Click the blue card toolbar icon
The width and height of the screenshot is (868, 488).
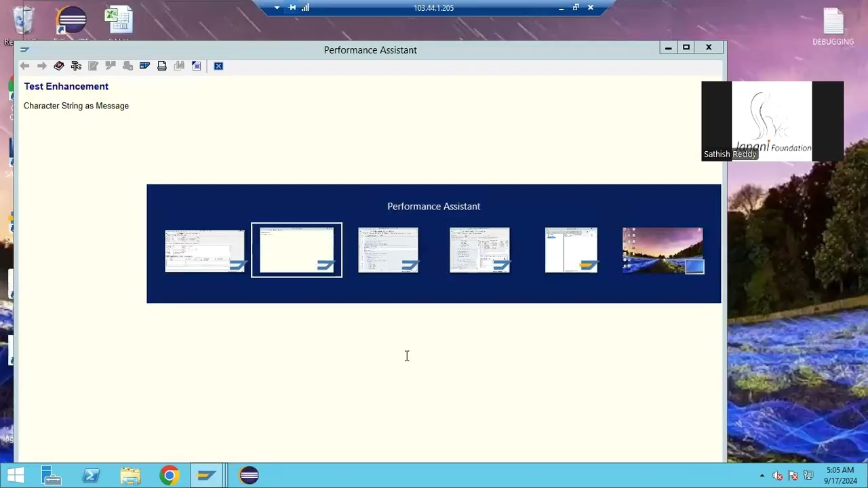point(144,66)
